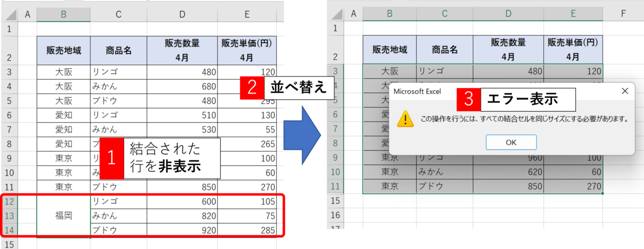This screenshot has width=644, height=249.
Task: Select column B header in left worksheet
Action: tap(63, 15)
